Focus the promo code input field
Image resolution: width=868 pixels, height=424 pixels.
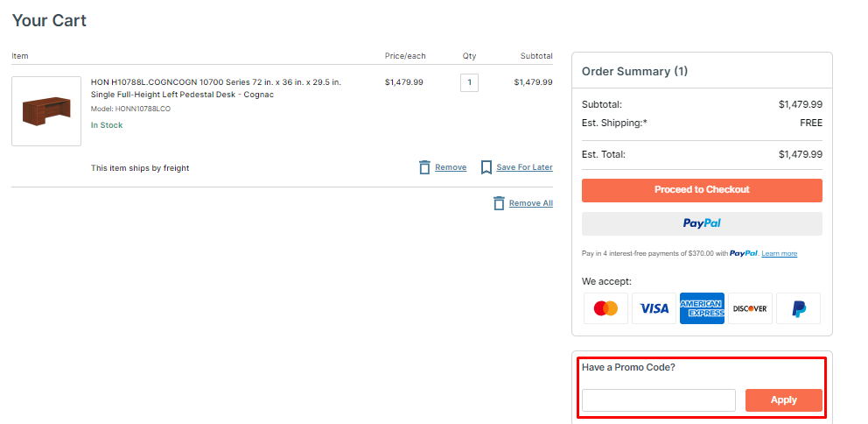click(659, 400)
